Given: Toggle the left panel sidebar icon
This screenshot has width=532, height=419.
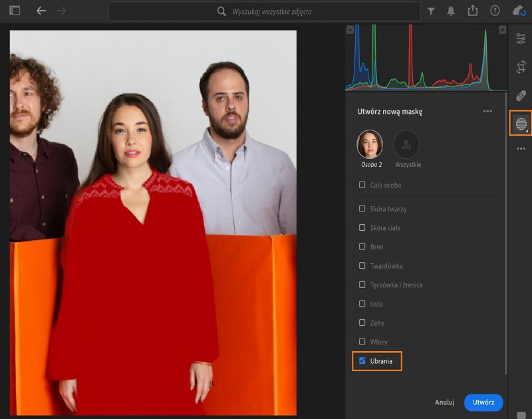Looking at the screenshot, I should coord(15,11).
